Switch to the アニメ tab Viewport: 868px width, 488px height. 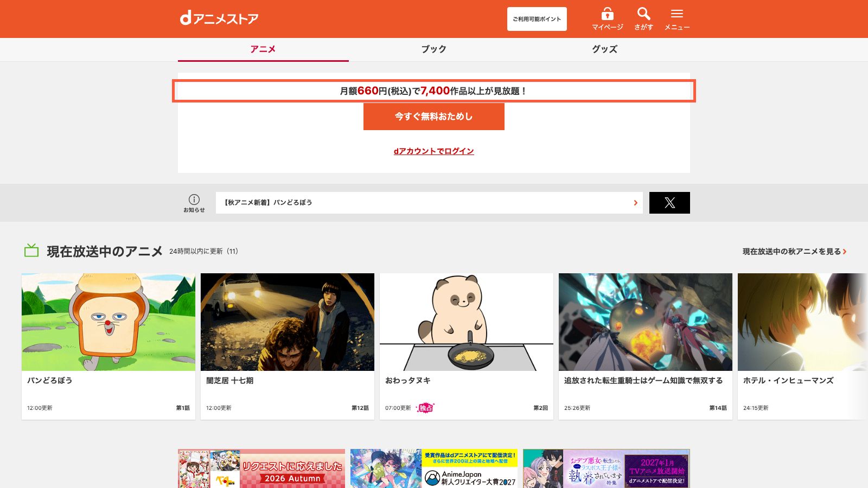[263, 49]
